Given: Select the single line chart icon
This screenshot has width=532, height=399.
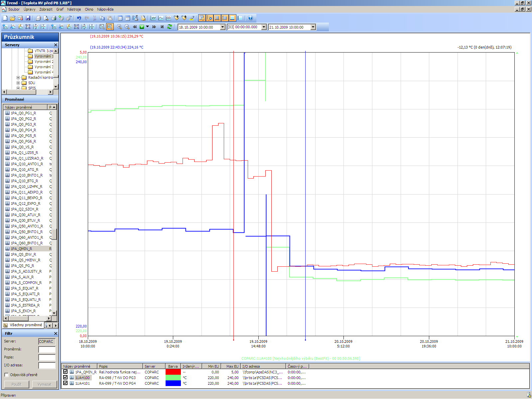Looking at the screenshot, I should tap(161, 18).
